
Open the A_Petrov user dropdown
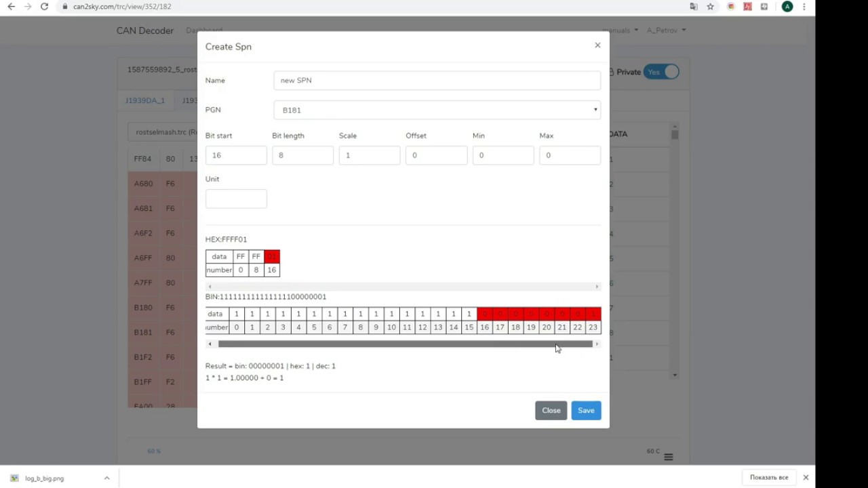click(x=666, y=30)
